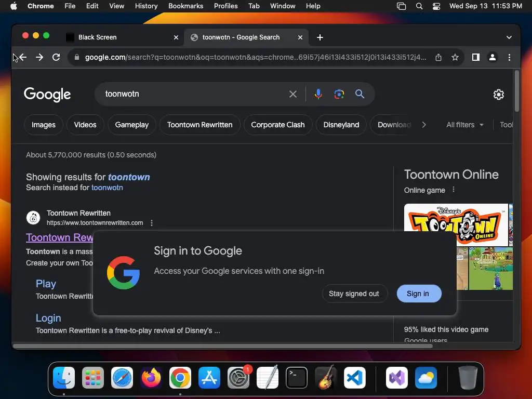Launch Safari from the dock
Image resolution: width=532 pixels, height=399 pixels.
click(122, 378)
